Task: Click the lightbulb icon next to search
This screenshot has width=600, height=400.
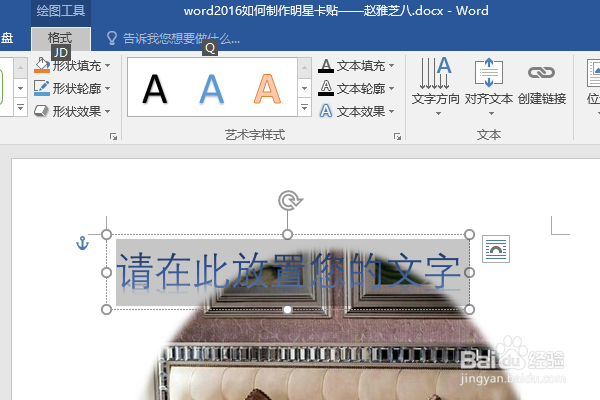Action: (x=112, y=38)
